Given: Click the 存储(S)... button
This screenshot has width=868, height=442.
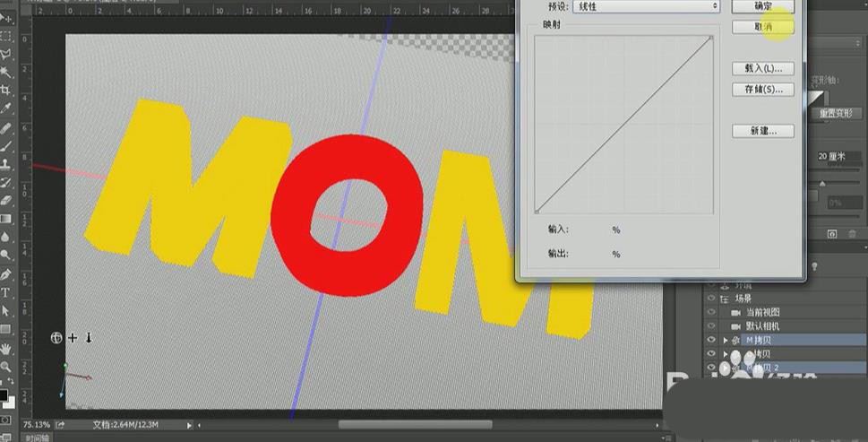Looking at the screenshot, I should click(x=763, y=89).
